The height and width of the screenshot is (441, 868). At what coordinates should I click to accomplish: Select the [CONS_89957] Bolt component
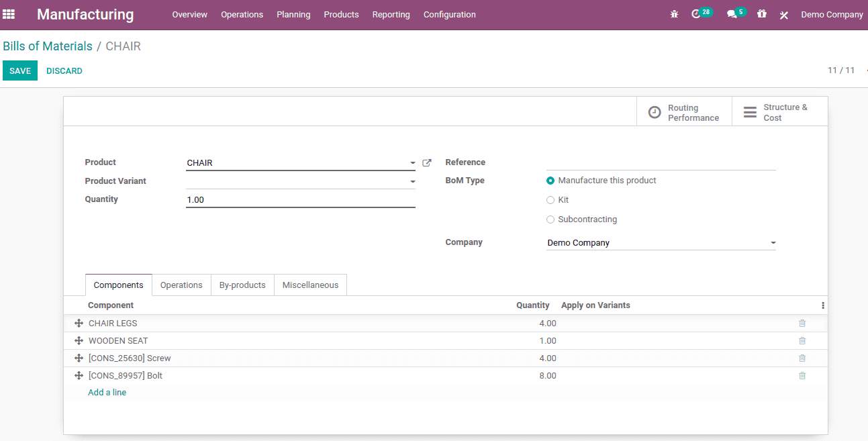[x=126, y=376]
